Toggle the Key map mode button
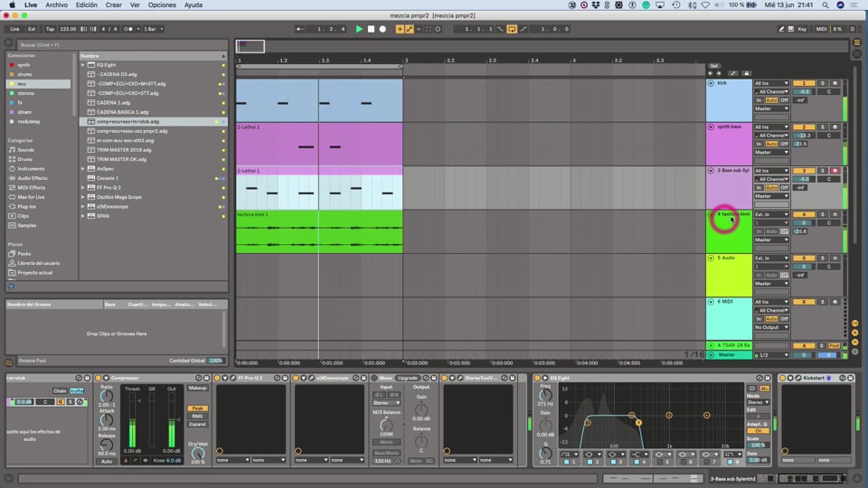This screenshot has height=488, width=868. (x=802, y=29)
